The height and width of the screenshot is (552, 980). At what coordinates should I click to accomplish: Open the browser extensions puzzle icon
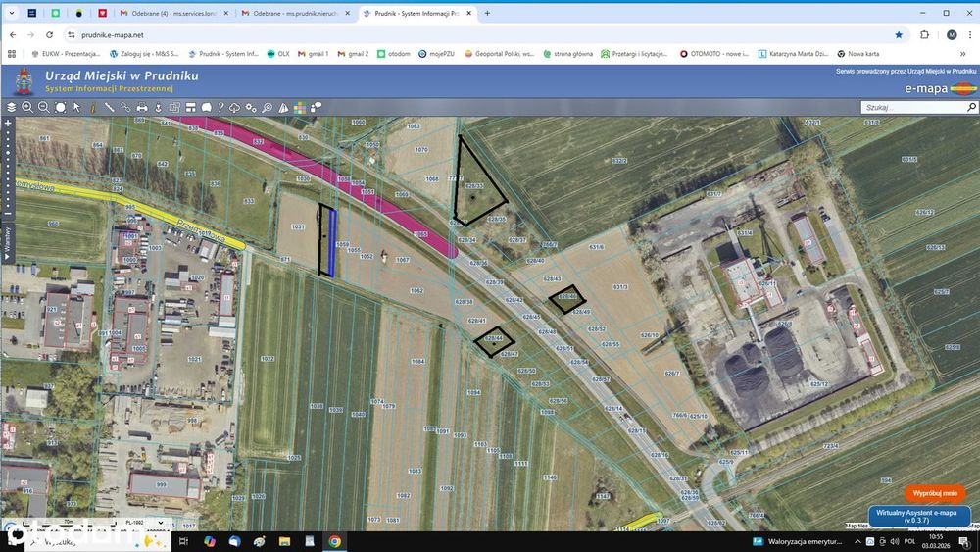pyautogui.click(x=925, y=35)
